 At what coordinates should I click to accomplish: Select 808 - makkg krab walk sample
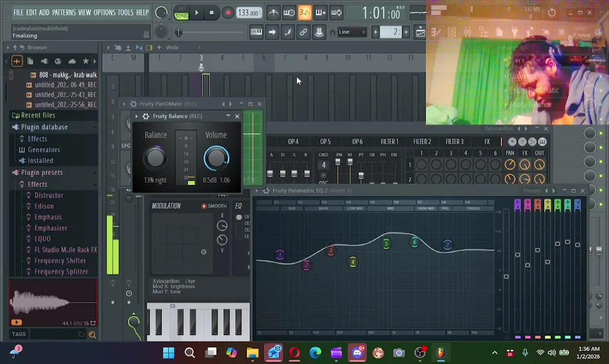coord(68,75)
